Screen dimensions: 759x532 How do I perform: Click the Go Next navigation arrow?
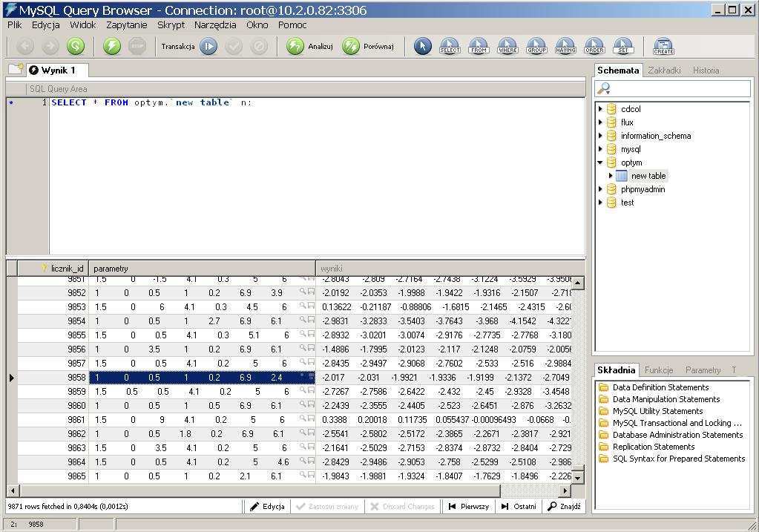point(50,47)
